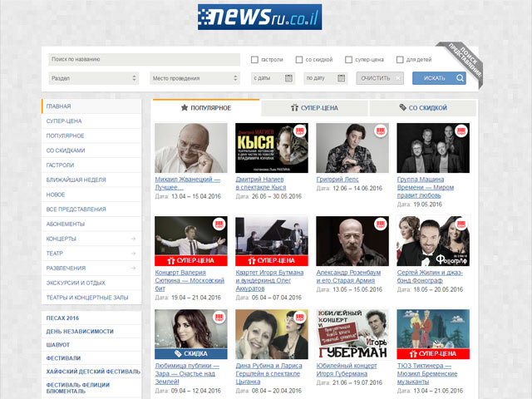Click the X icon on Очистить button
Viewport: 532px width, 399px height.
pyautogui.click(x=398, y=78)
